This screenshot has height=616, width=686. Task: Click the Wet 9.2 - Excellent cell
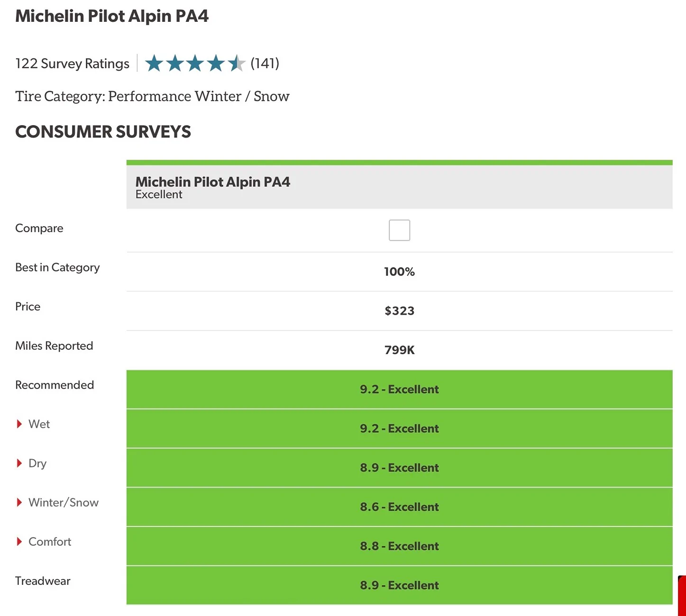399,429
